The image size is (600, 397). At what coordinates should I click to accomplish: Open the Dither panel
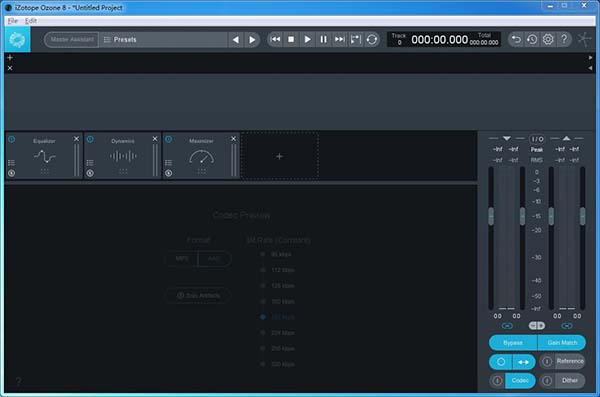tap(570, 381)
